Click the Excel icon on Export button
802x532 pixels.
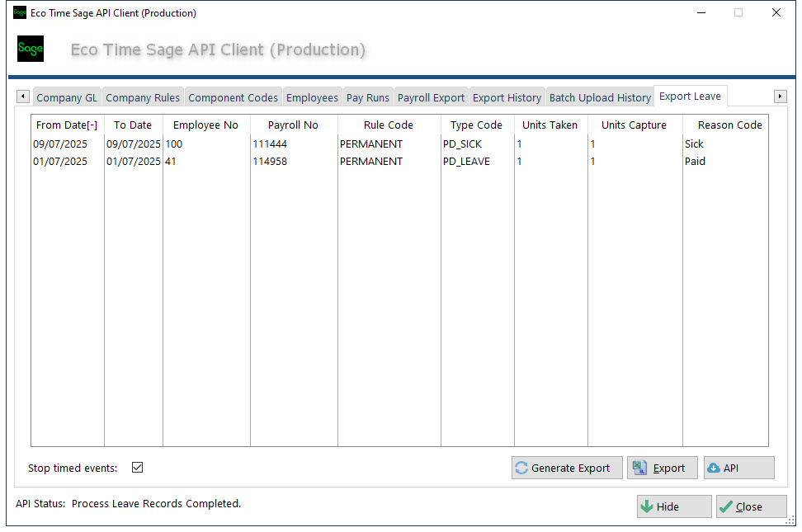639,468
